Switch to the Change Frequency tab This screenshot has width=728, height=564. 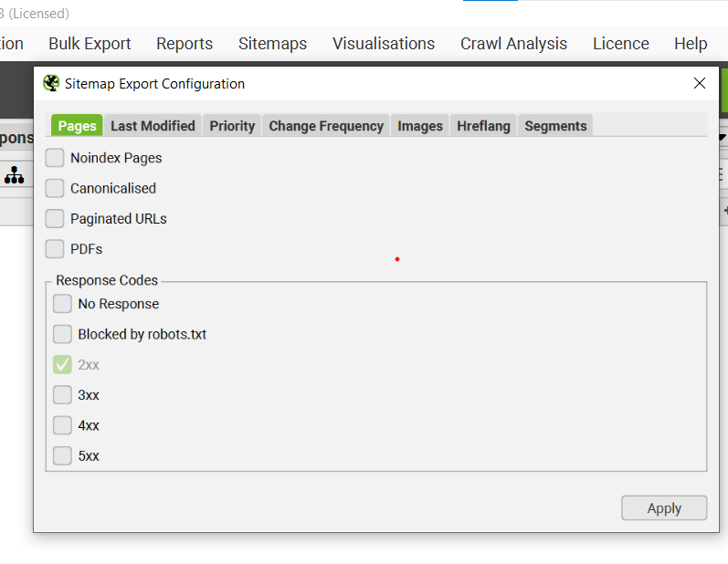coord(326,126)
